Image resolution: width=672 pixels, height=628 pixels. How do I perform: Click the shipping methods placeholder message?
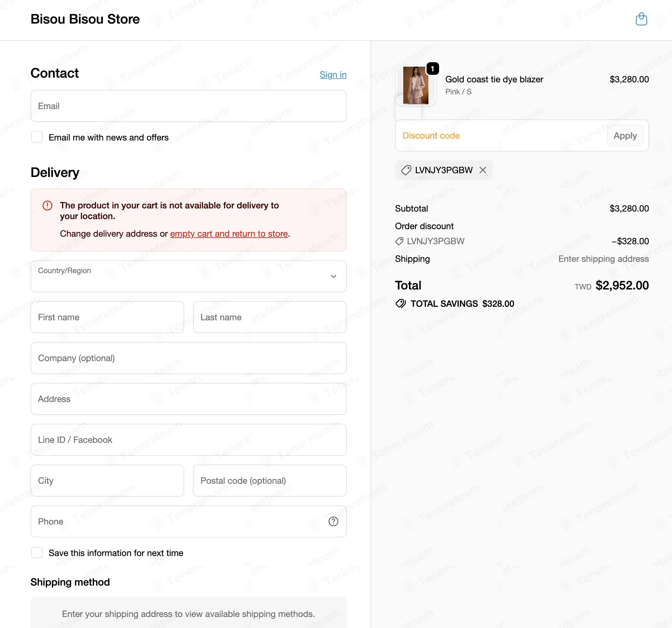coord(189,614)
